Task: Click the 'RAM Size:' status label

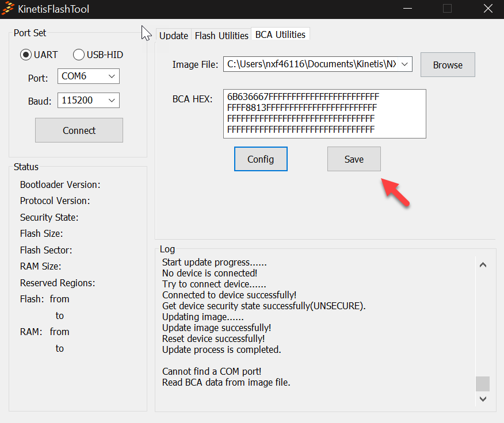Action: [x=40, y=266]
